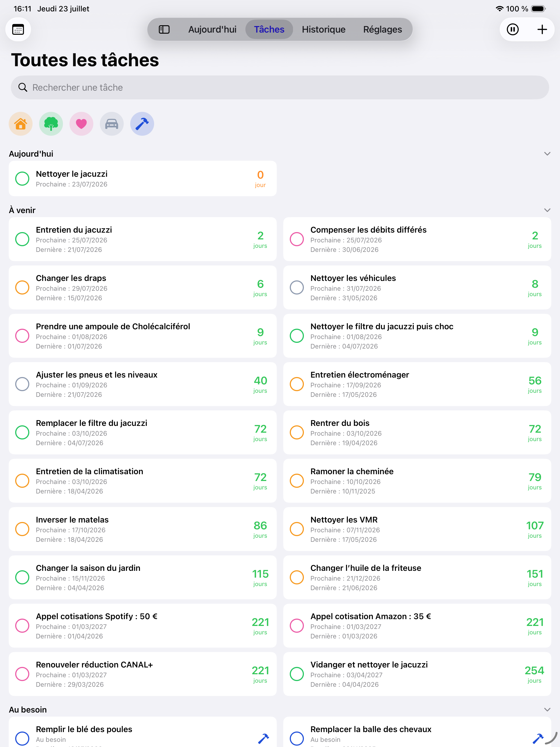Collapse the Aujourd'hui section chevron
Screen dimensions: 560x747
[x=547, y=154]
